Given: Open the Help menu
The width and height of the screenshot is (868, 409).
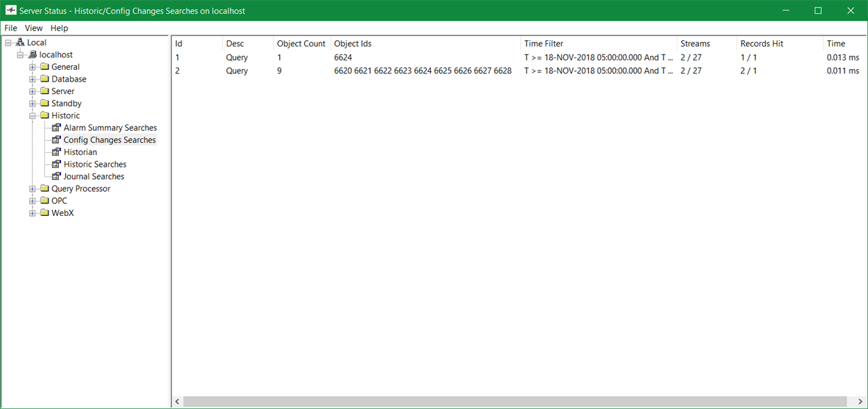Looking at the screenshot, I should 60,28.
